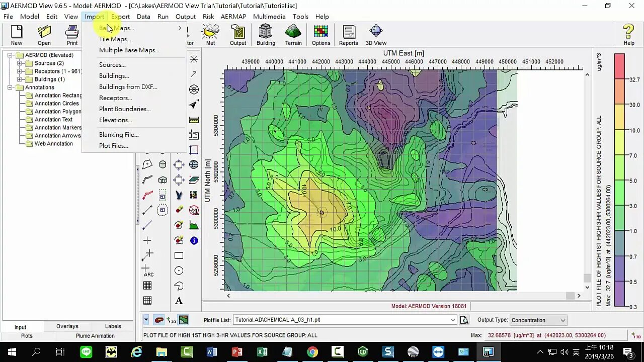
Task: Launch the 3D View icon
Action: pos(376,35)
